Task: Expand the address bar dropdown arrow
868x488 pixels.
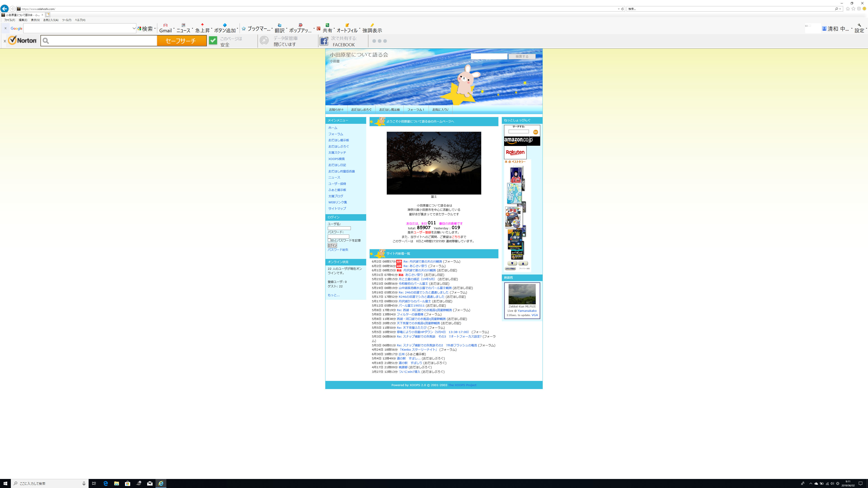Action: 619,9
